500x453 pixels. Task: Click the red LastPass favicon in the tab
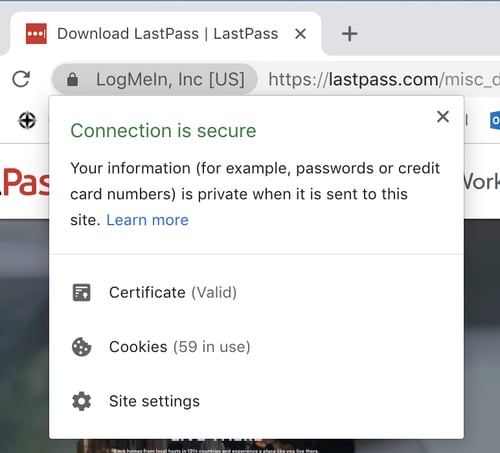36,34
